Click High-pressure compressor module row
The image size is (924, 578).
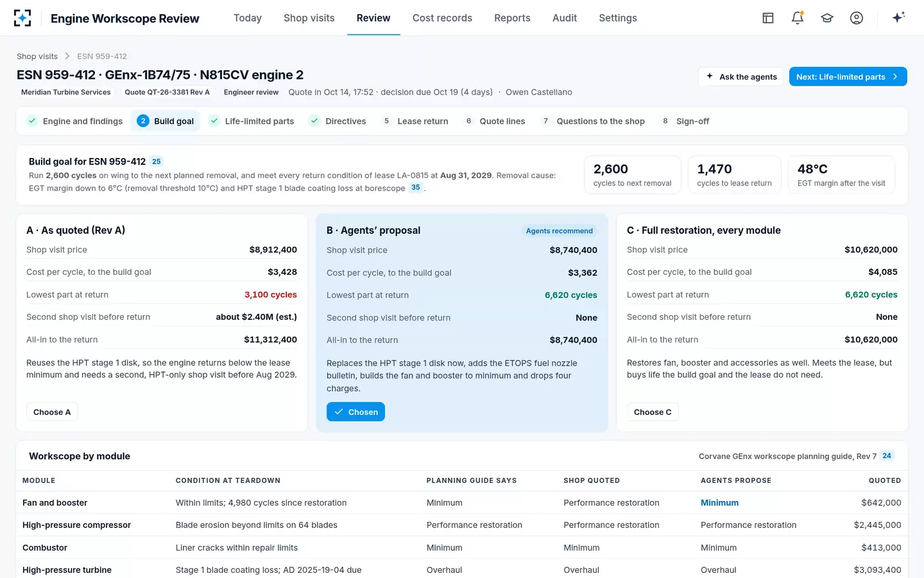(462, 525)
